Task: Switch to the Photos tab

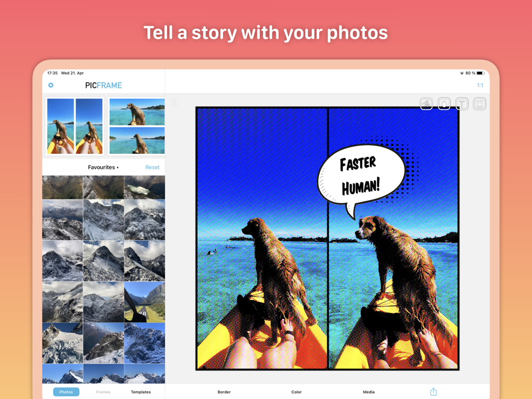Action: [66, 392]
